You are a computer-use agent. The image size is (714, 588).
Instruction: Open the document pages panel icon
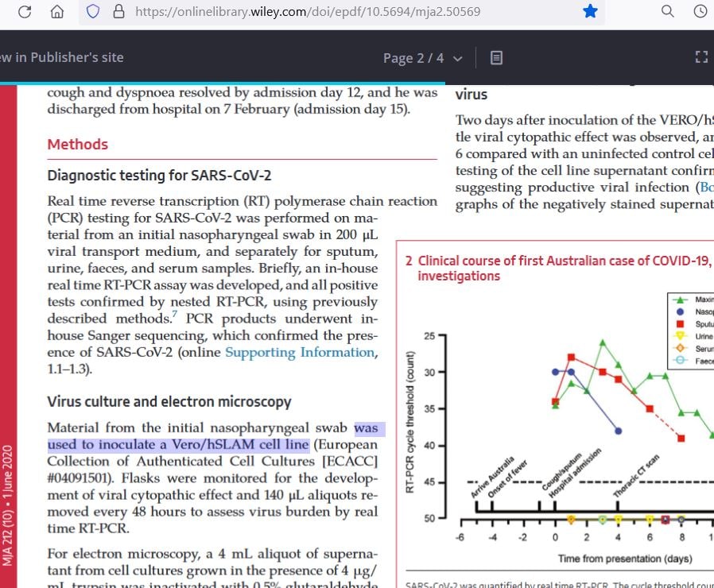coord(496,58)
